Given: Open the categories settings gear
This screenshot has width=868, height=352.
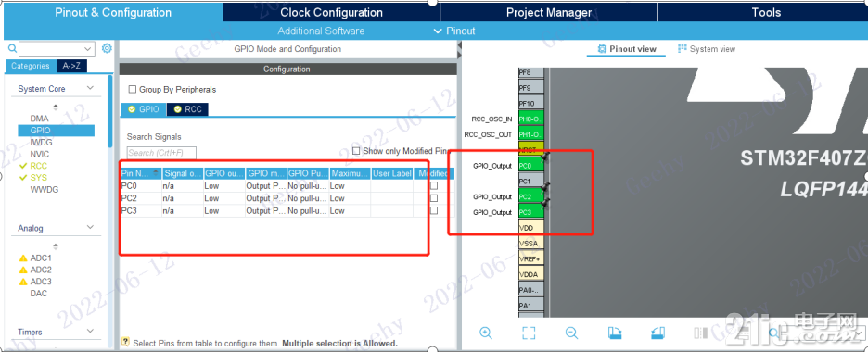Looking at the screenshot, I should coord(107,48).
